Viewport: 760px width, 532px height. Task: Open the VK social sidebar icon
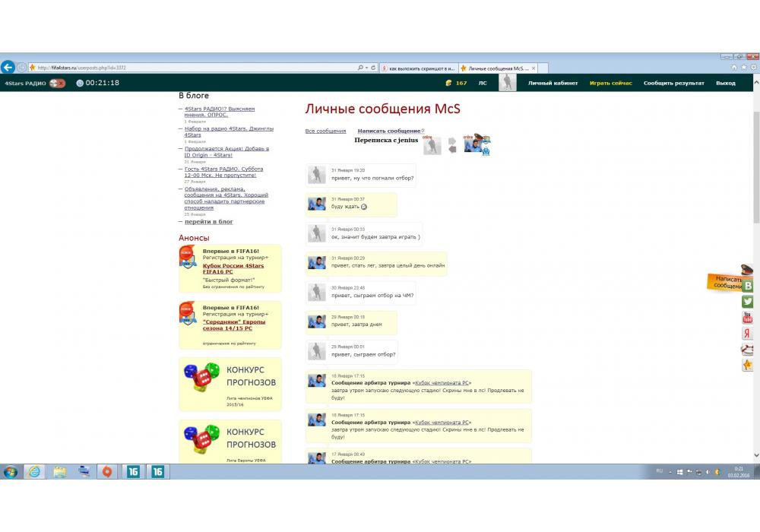click(748, 286)
